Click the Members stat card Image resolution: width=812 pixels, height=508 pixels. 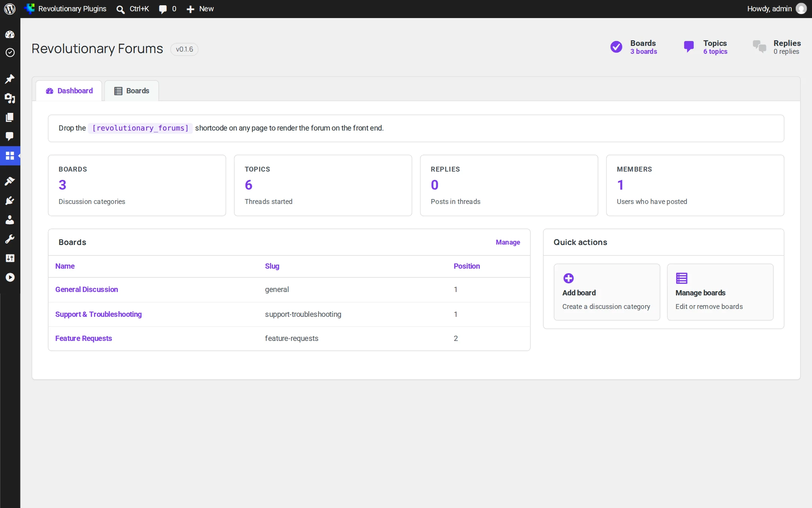click(x=695, y=186)
